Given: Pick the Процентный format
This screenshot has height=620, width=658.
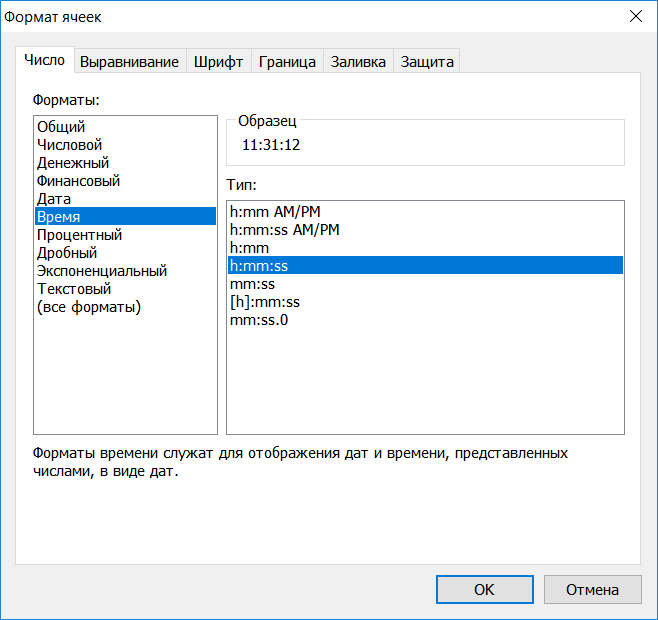Looking at the screenshot, I should pyautogui.click(x=125, y=235).
